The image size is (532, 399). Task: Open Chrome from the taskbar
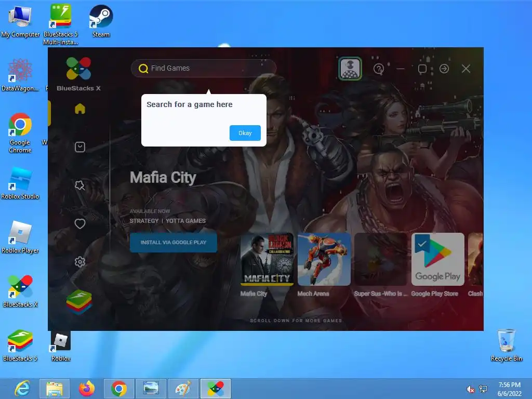click(x=119, y=389)
